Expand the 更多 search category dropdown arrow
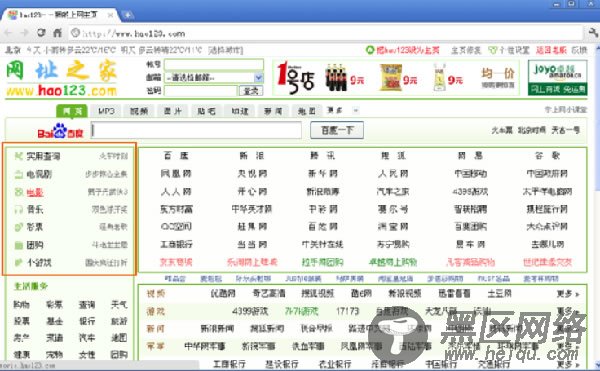This screenshot has width=600, height=371. pyautogui.click(x=355, y=111)
